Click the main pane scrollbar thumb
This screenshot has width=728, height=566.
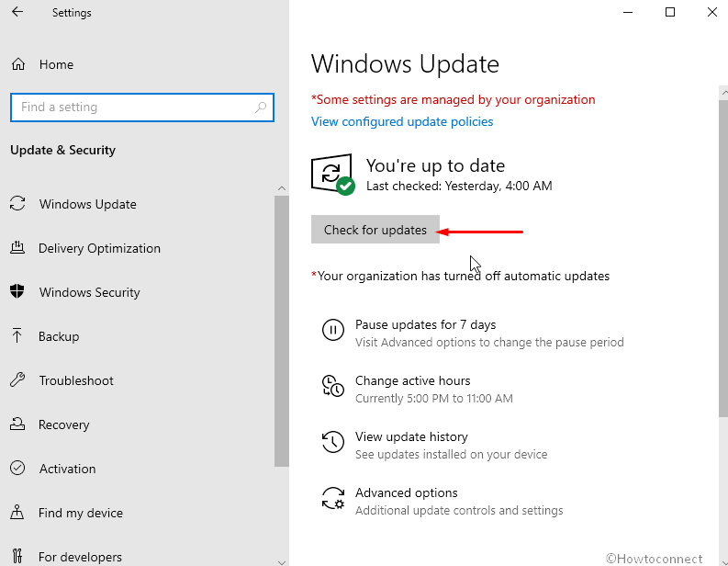(x=723, y=258)
